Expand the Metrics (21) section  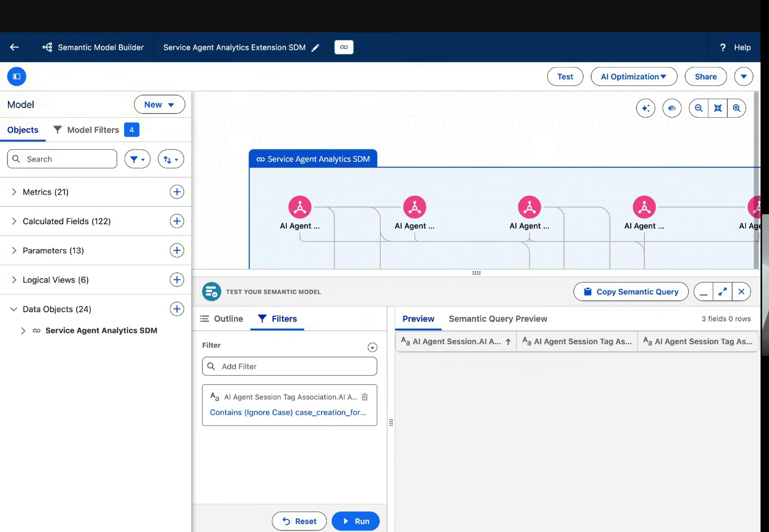(14, 192)
